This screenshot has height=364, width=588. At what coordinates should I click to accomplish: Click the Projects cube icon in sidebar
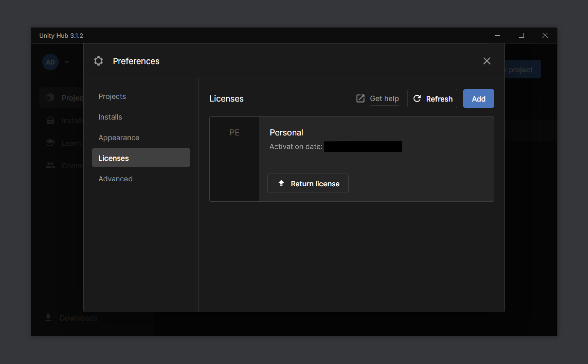click(x=50, y=97)
